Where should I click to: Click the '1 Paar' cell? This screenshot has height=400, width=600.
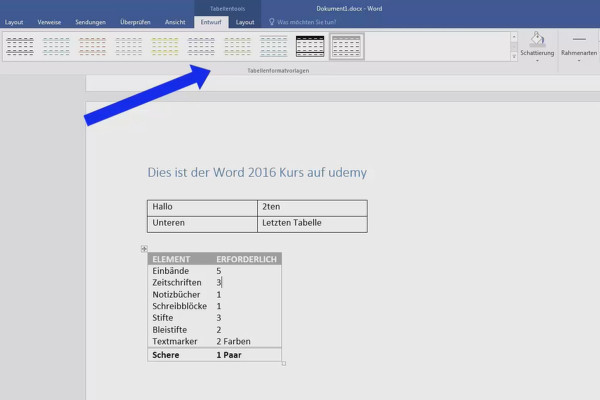pyautogui.click(x=229, y=355)
